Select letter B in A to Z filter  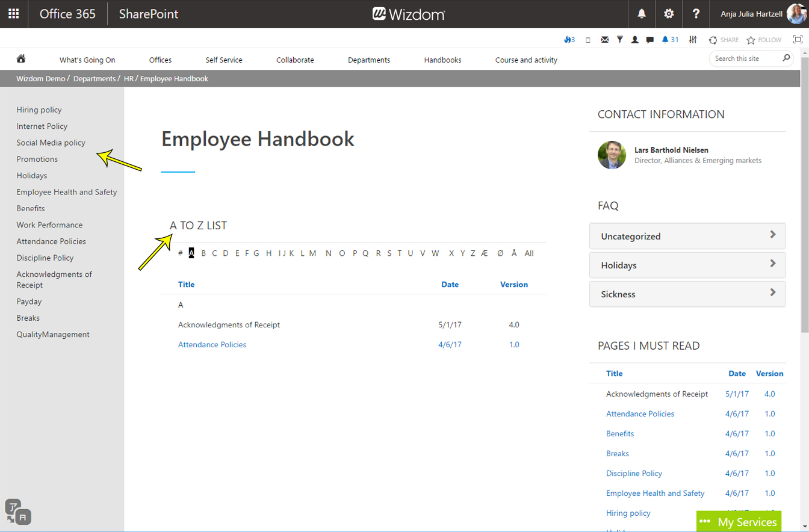203,253
